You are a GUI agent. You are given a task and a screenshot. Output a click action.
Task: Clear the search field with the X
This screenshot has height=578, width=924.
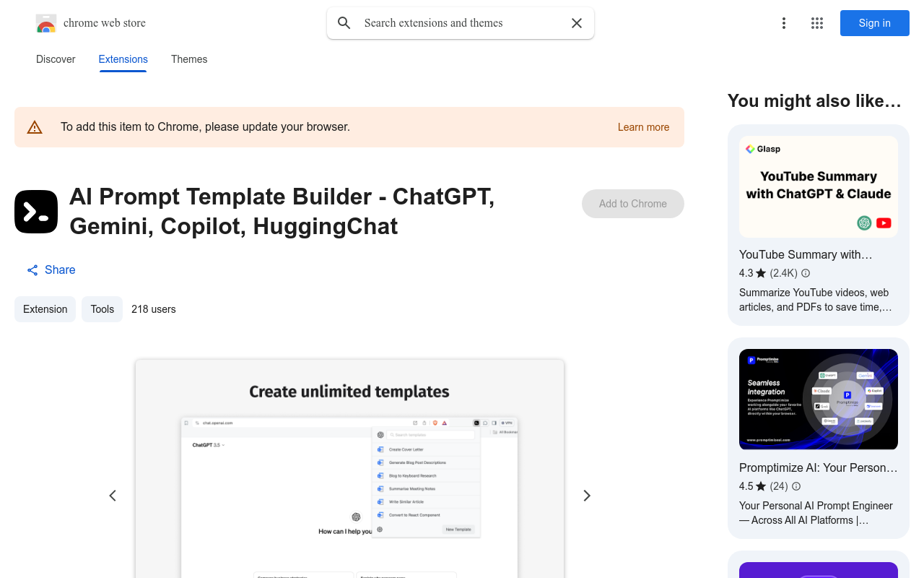click(x=577, y=23)
